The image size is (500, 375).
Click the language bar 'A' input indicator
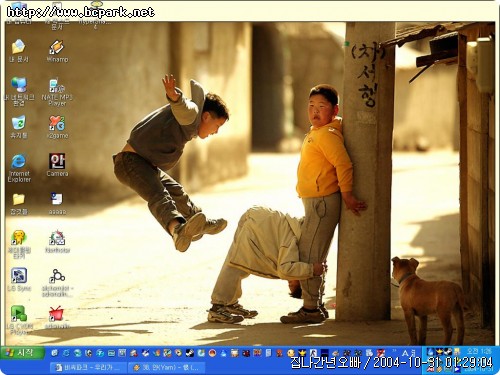405,353
